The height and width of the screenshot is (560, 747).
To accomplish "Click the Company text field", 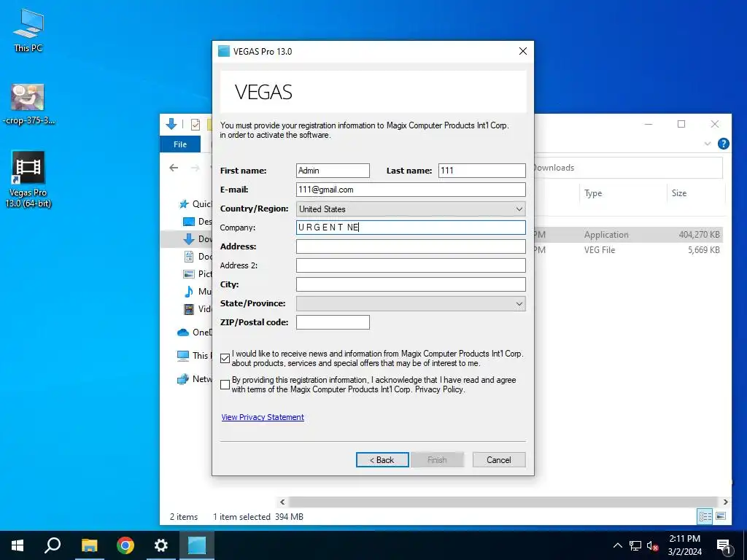I will pyautogui.click(x=411, y=227).
